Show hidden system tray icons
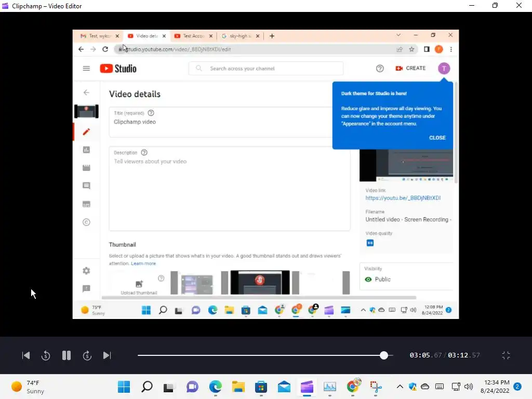 (400, 387)
